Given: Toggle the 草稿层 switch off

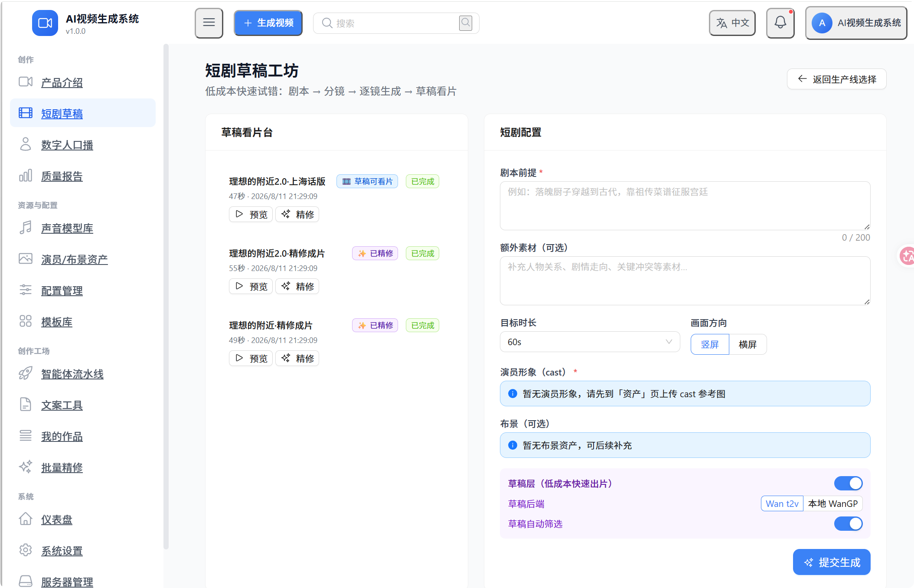Looking at the screenshot, I should 848,483.
